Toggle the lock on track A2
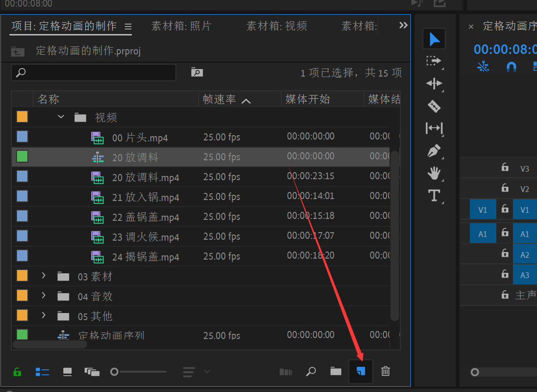 click(x=505, y=253)
